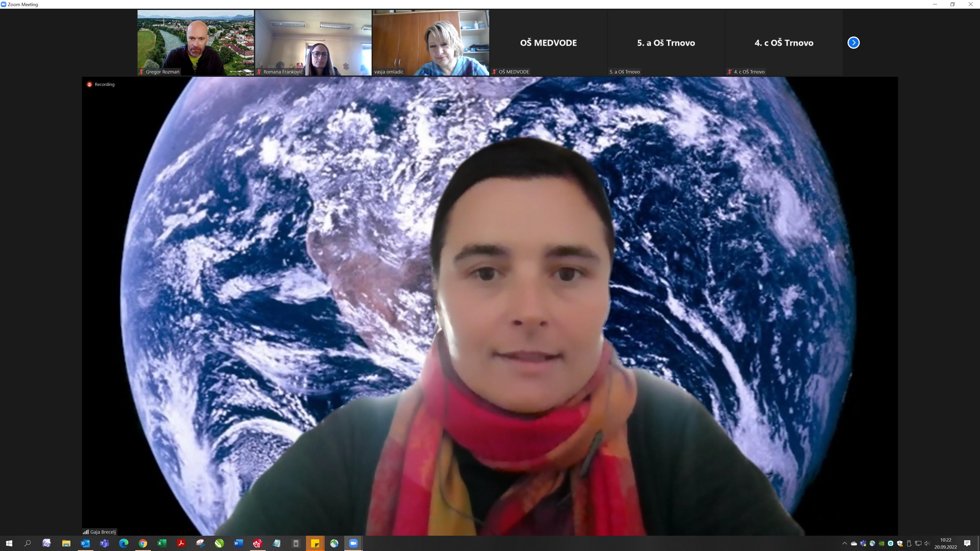
Task: Open NVIDIA settings tray icon
Action: 881,543
